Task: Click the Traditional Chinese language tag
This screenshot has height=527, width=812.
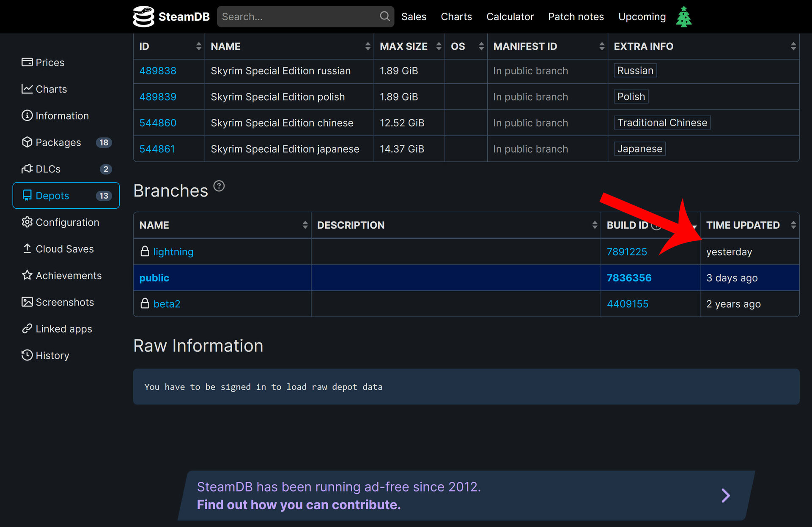Action: 662,123
